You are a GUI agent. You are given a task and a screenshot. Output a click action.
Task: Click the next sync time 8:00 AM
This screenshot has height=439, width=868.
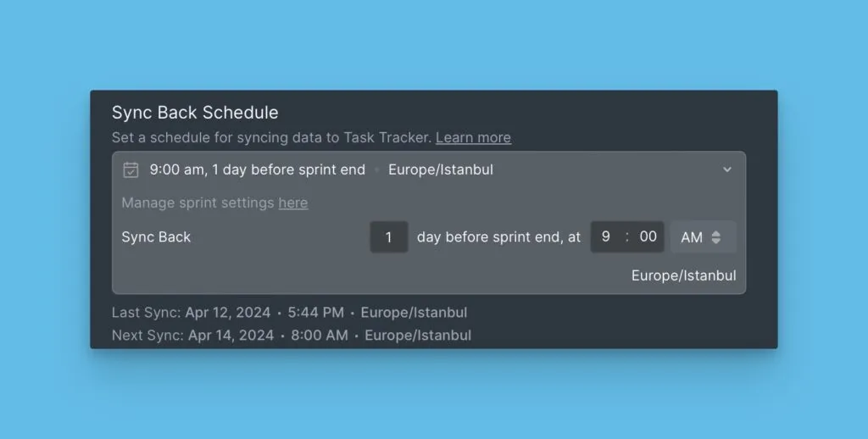tap(319, 336)
